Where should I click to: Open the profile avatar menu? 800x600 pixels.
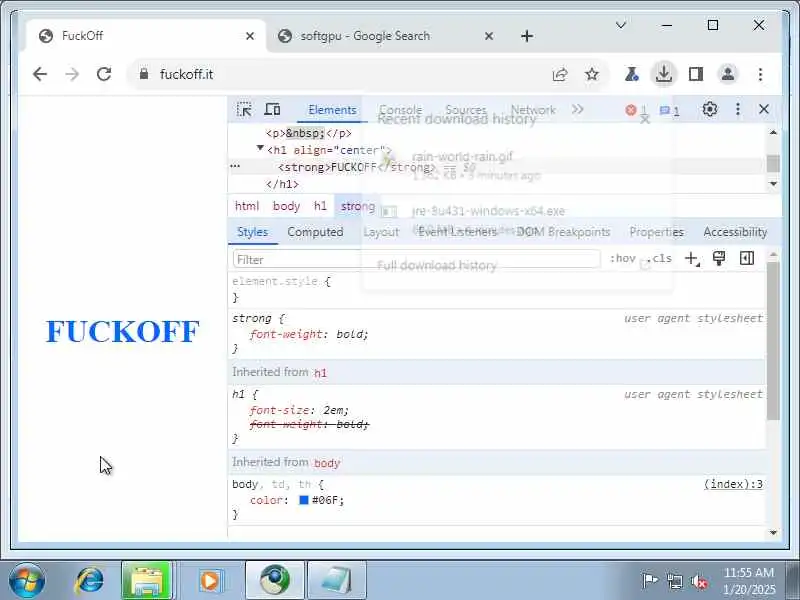point(728,74)
